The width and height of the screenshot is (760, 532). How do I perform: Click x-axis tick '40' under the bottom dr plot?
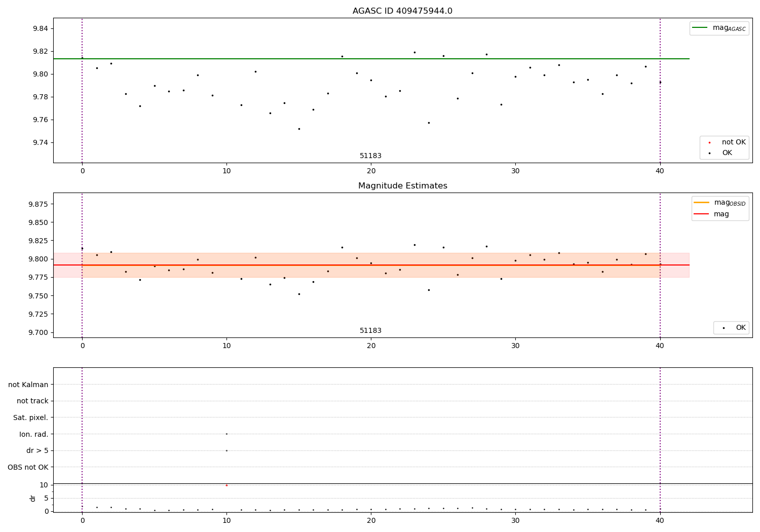click(660, 521)
